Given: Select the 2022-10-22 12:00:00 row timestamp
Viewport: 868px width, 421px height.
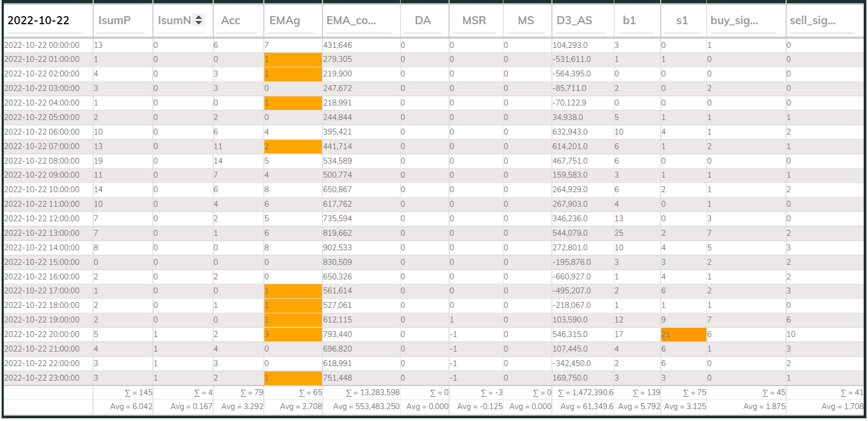Looking at the screenshot, I should coord(42,219).
